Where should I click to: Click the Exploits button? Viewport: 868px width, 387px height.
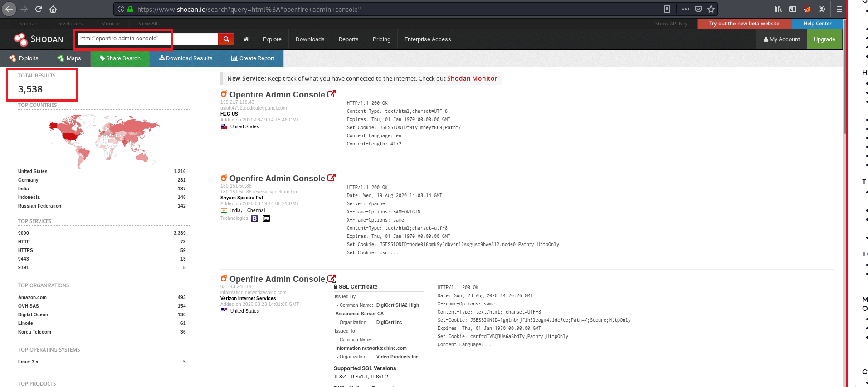click(x=24, y=58)
